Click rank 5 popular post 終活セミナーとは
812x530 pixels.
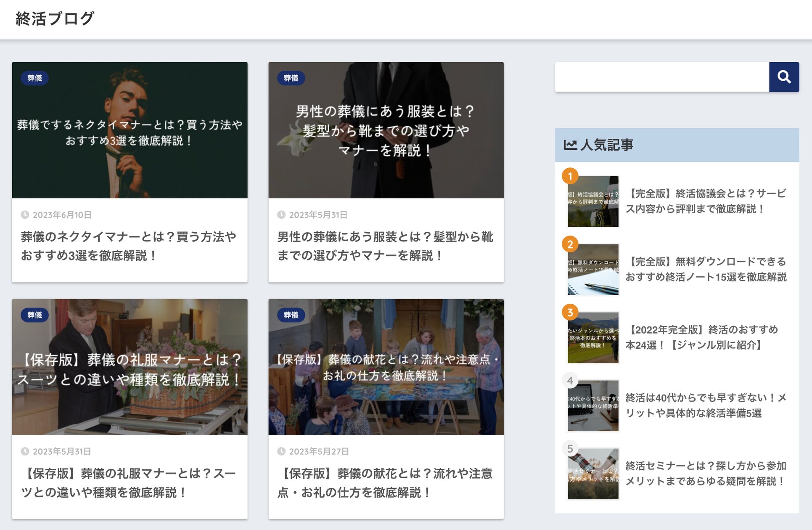point(706,474)
